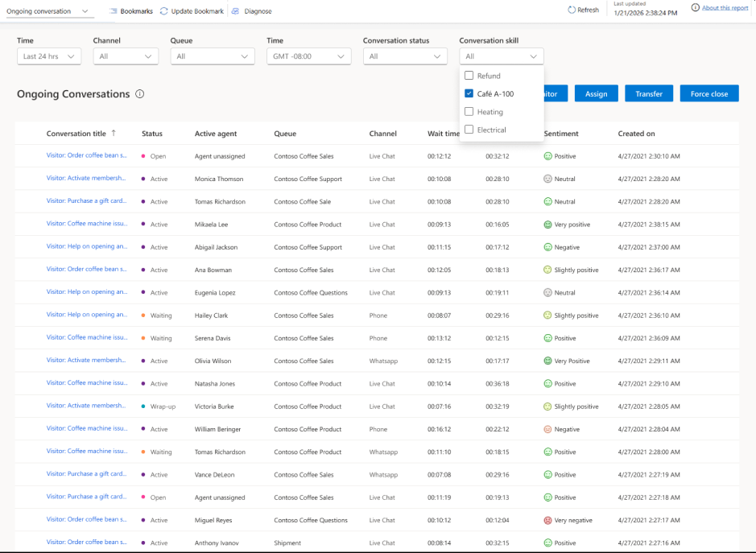Uncheck the Café A-100 skill
The height and width of the screenshot is (553, 756).
coord(469,93)
